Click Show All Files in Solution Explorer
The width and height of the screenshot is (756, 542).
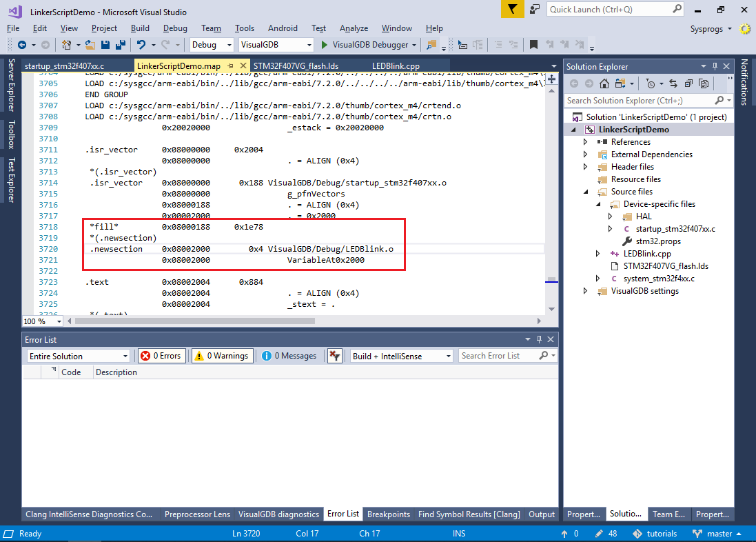(704, 83)
